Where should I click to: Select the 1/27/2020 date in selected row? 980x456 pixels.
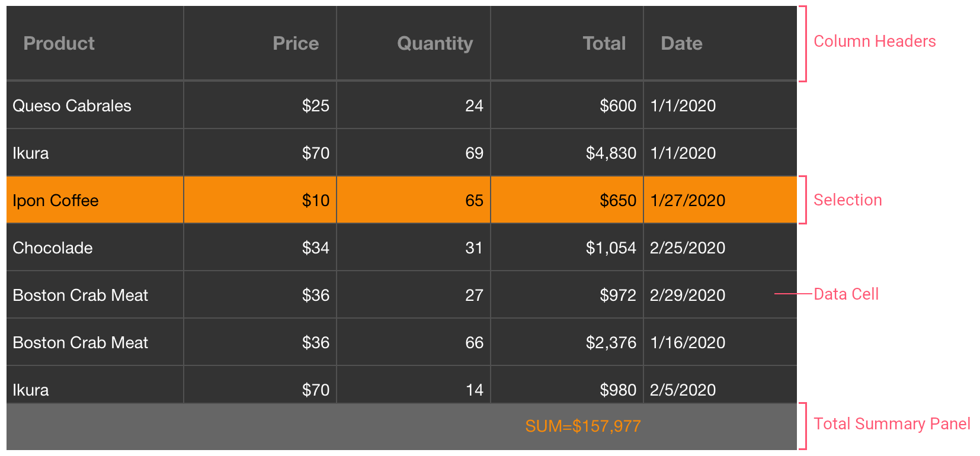point(687,200)
